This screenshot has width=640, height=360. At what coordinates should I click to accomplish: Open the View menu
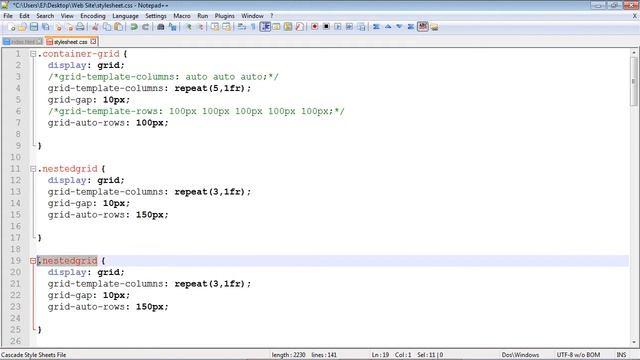tap(67, 16)
